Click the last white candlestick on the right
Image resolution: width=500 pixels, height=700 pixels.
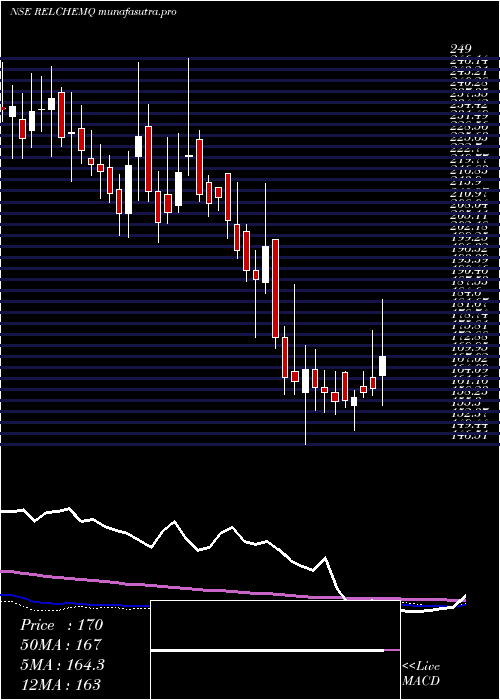point(383,366)
